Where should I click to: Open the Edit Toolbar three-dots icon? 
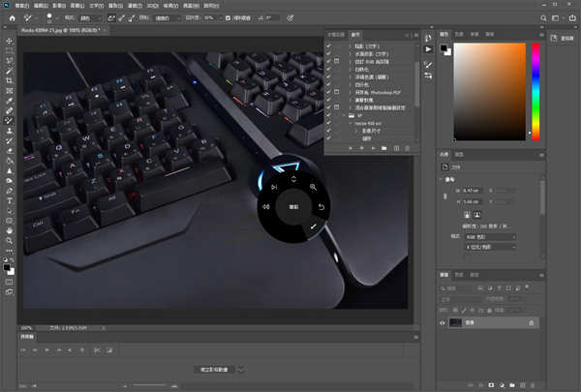click(x=10, y=251)
